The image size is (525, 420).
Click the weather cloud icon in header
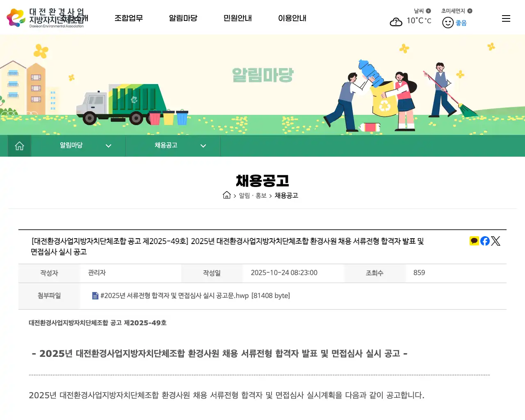396,22
